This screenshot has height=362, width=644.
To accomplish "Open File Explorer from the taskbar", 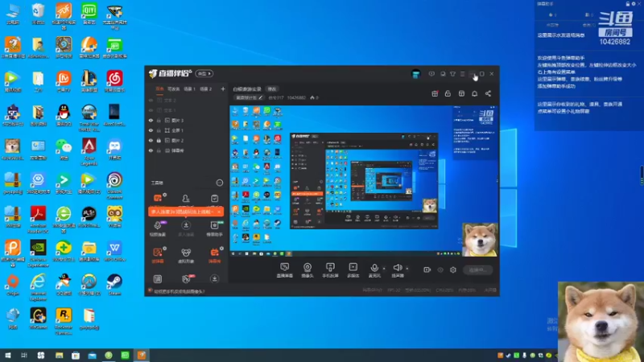I will 59,355.
